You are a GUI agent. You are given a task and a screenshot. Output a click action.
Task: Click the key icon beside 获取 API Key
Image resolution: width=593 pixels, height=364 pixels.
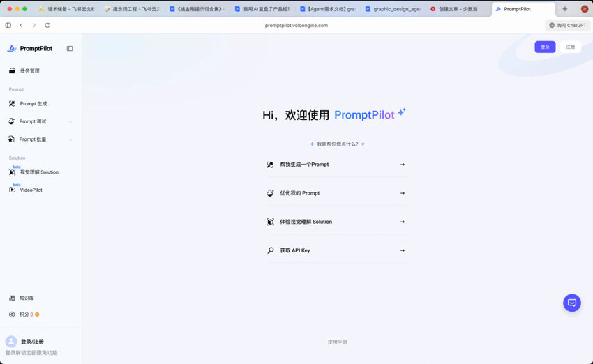pyautogui.click(x=270, y=250)
